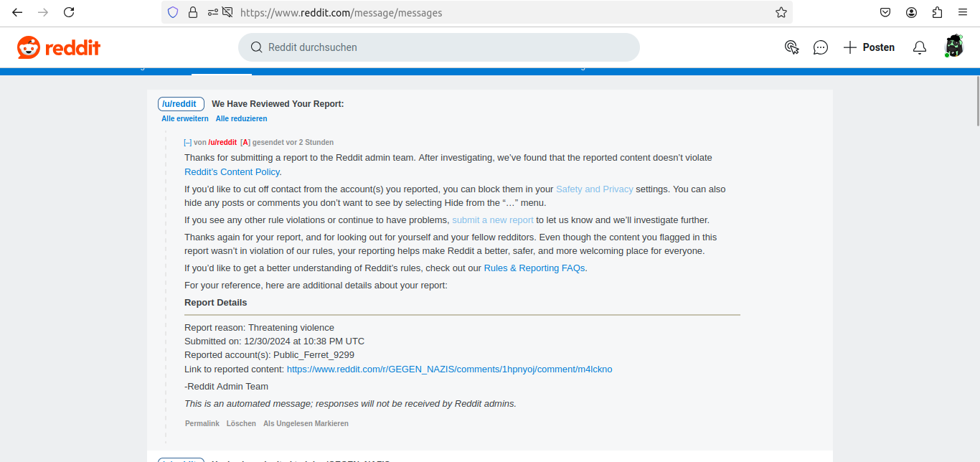Screen dimensions: 980x462
Task: Collapse the message with the [–] toggle
Action: (x=187, y=143)
